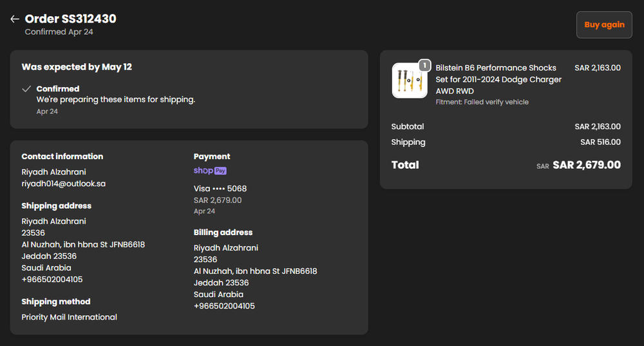Click the back arrow next to Order SS312430
Viewport: 644px width, 346px height.
(15, 19)
